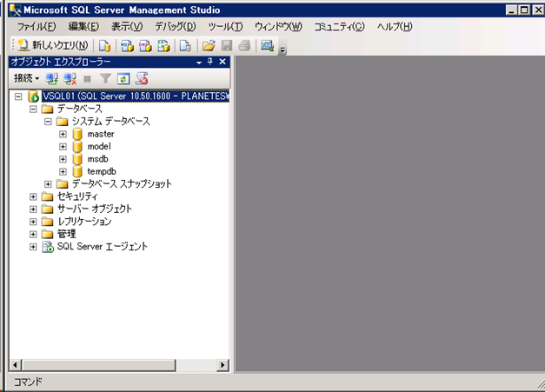Click the SQL Server エージェント agent icon
This screenshot has width=545, height=392.
pyautogui.click(x=48, y=247)
